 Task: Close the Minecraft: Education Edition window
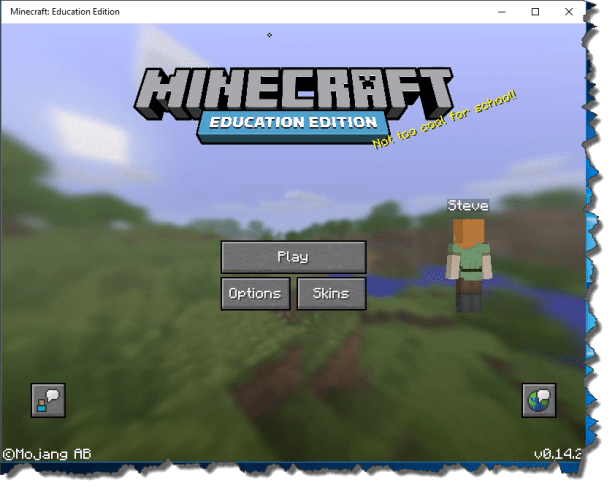pos(569,12)
